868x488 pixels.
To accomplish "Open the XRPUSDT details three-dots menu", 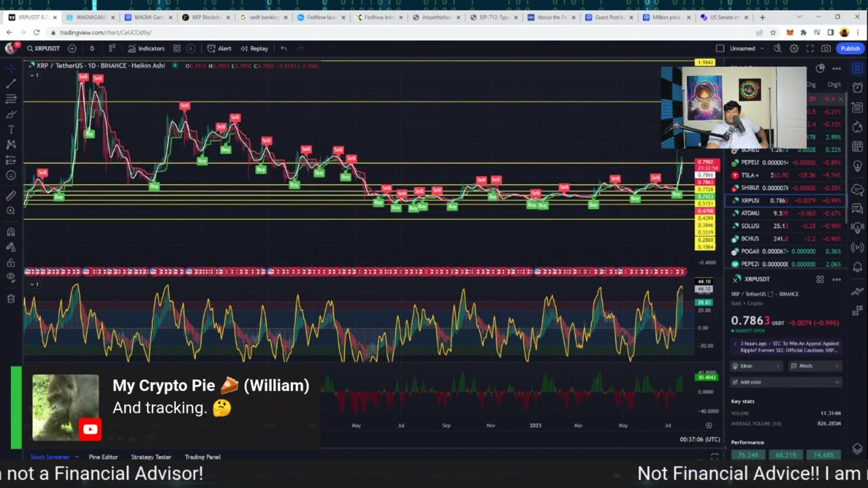I will pyautogui.click(x=837, y=279).
